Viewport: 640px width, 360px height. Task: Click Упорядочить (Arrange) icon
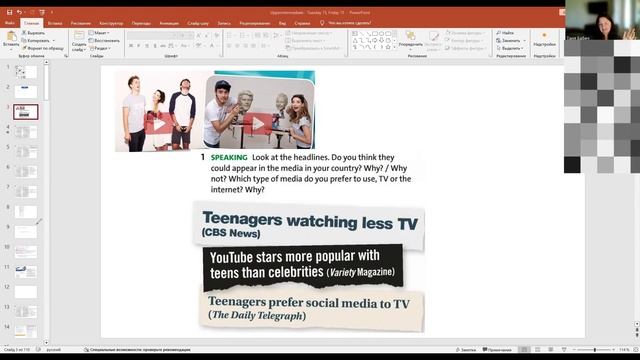tap(411, 36)
